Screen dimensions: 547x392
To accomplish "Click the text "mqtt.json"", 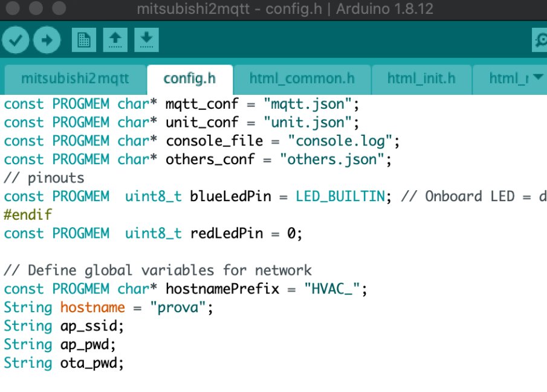I will 307,104.
